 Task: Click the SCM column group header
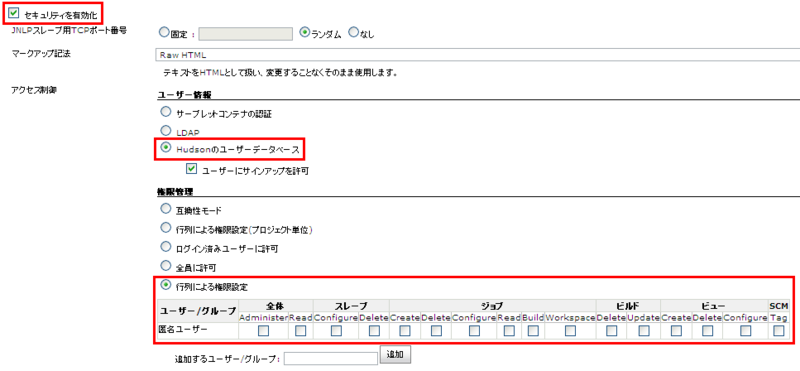point(779,306)
